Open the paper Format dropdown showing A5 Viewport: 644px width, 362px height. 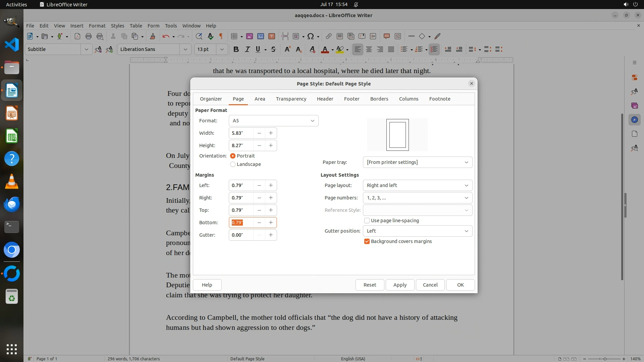pos(273,121)
